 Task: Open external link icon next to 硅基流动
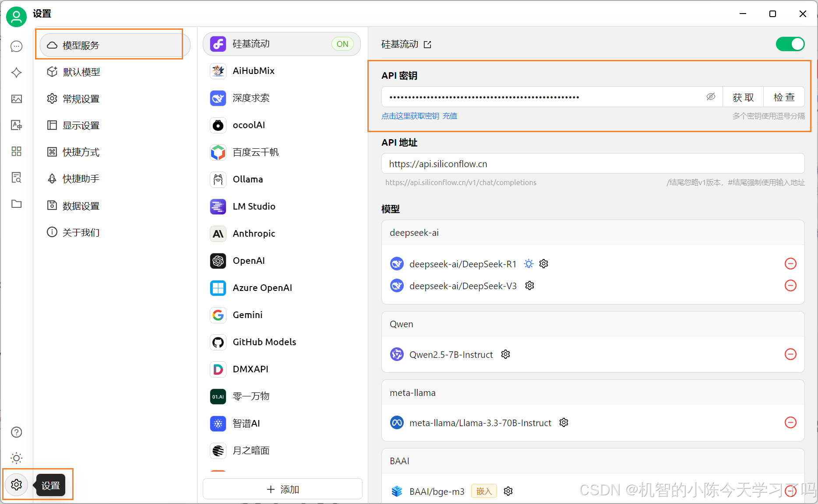pos(427,45)
